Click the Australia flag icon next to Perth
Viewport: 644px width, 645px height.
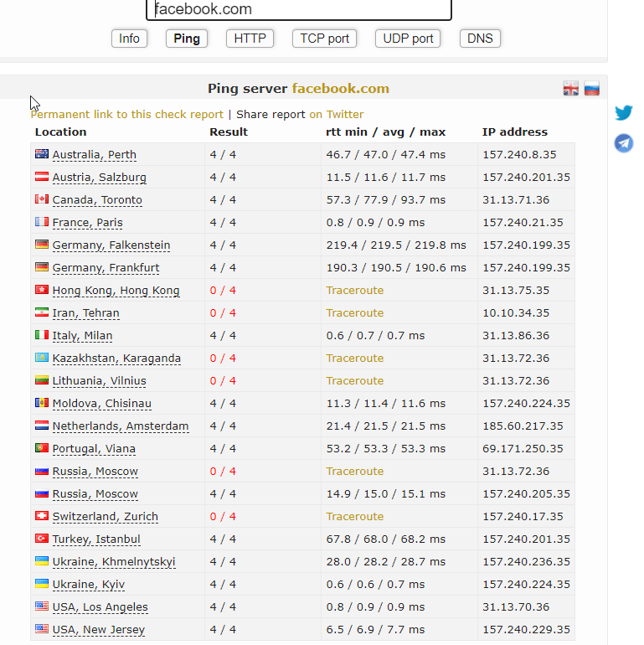tap(42, 154)
